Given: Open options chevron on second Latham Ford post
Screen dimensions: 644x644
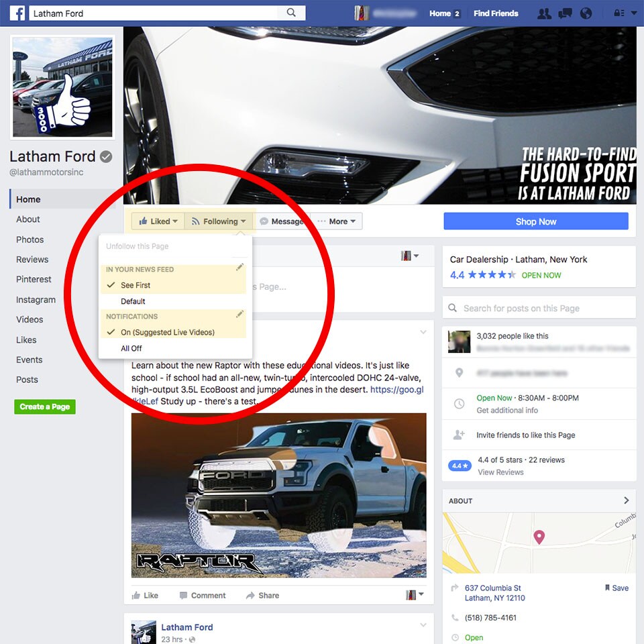Looking at the screenshot, I should [x=423, y=625].
